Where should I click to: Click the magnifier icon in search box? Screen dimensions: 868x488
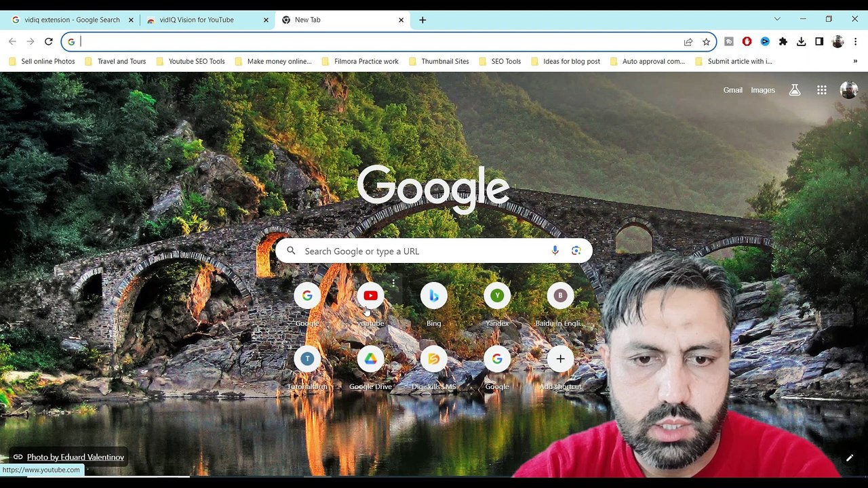pos(291,251)
